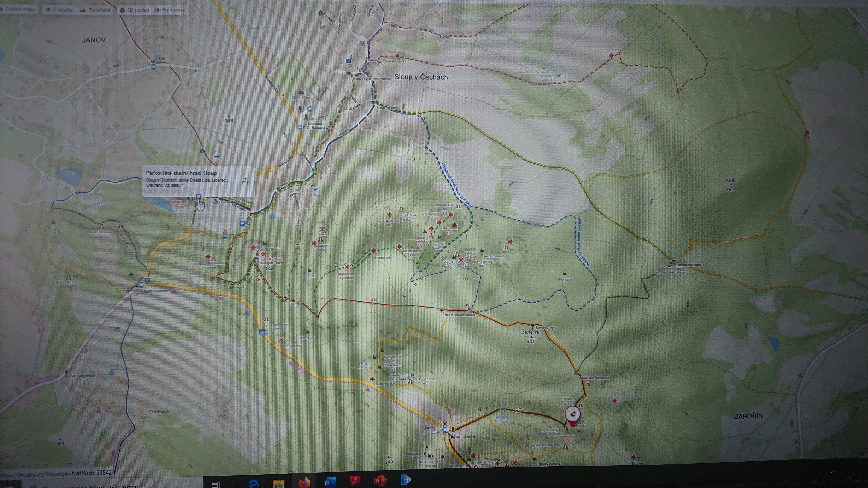This screenshot has height=488, width=868.
Task: Select the parking icon at U Sedmi trpaslíků
Action: click(147, 280)
